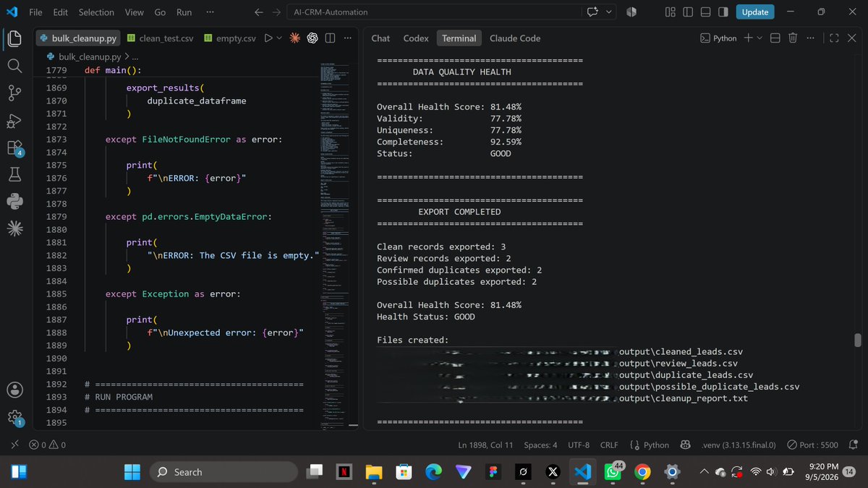Run the Python file with play icon

click(x=268, y=38)
